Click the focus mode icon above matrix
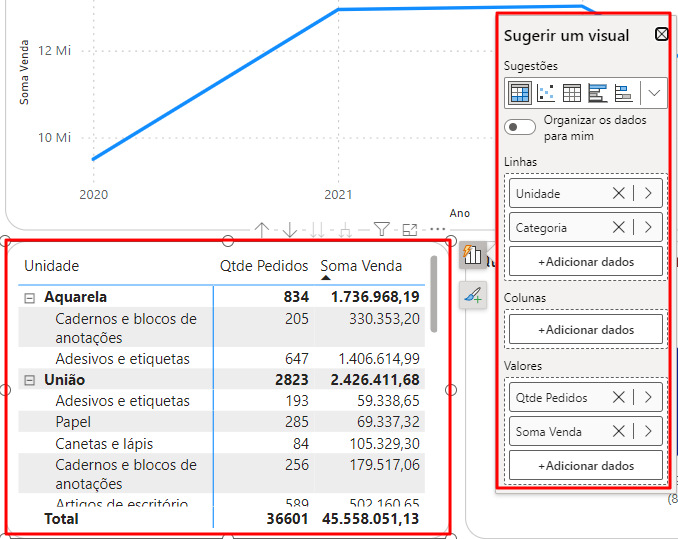This screenshot has height=539, width=678. [x=409, y=230]
